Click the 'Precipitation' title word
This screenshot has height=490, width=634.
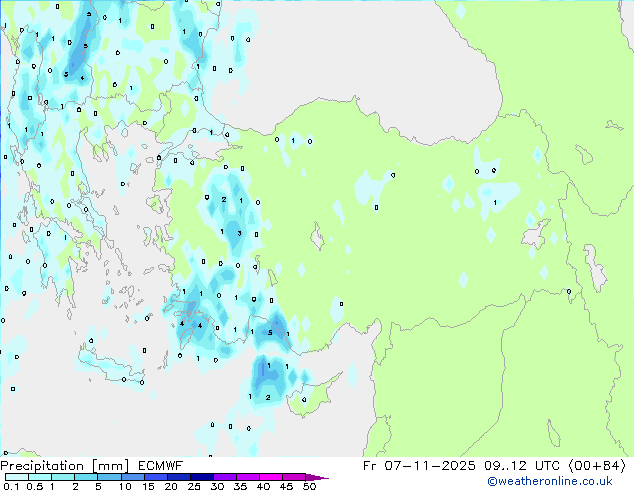coord(42,466)
